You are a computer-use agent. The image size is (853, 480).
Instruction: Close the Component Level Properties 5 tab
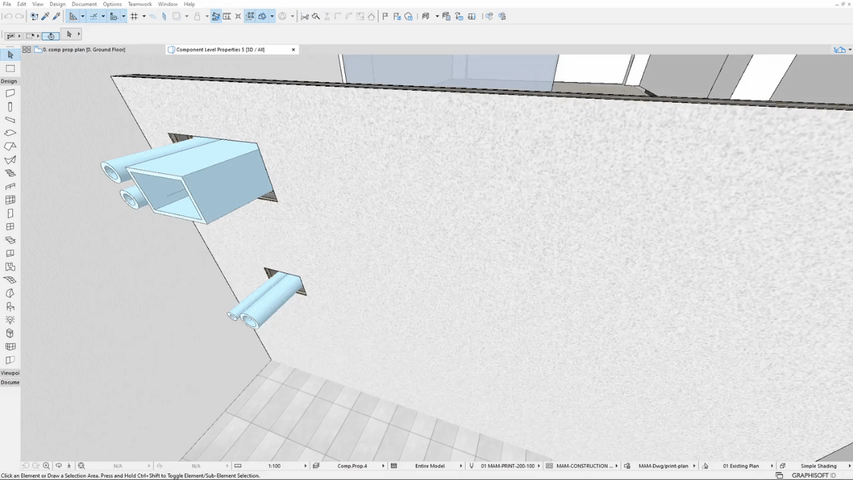click(293, 50)
